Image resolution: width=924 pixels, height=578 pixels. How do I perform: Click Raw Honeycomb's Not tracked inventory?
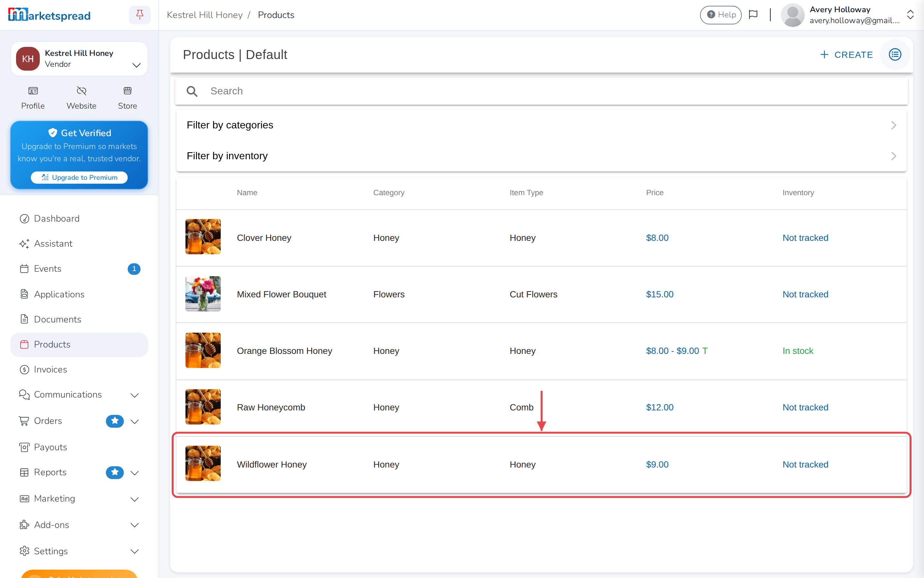pos(805,407)
